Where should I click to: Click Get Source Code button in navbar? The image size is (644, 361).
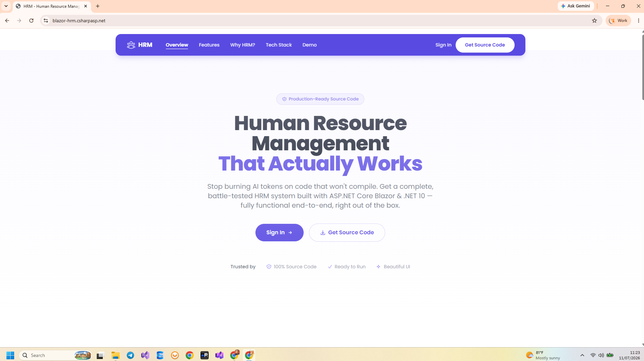tap(485, 45)
